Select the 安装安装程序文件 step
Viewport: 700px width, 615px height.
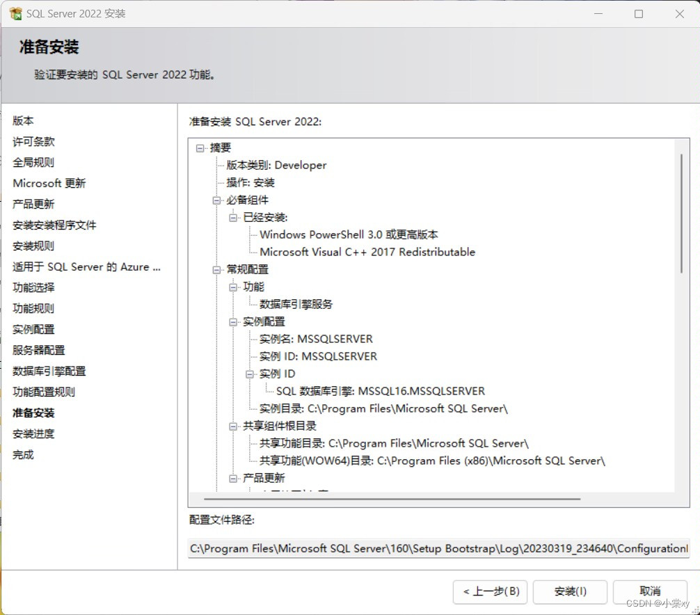(x=54, y=225)
